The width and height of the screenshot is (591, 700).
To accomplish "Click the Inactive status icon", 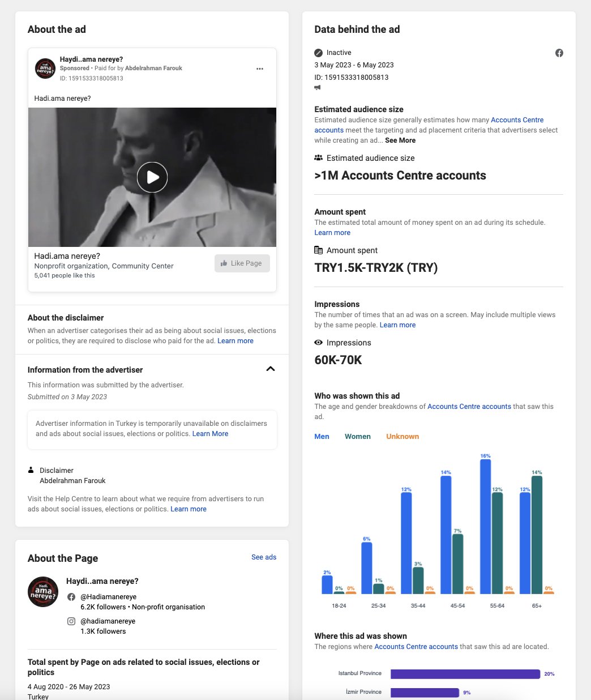I will [x=319, y=53].
